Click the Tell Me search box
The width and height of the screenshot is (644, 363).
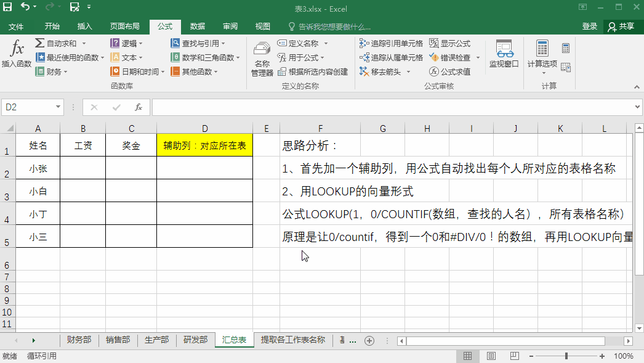coord(330,27)
